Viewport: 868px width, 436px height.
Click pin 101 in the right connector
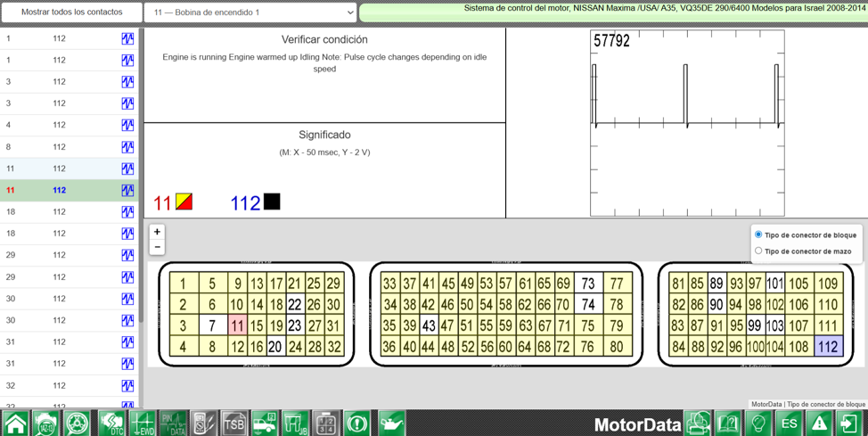774,284
